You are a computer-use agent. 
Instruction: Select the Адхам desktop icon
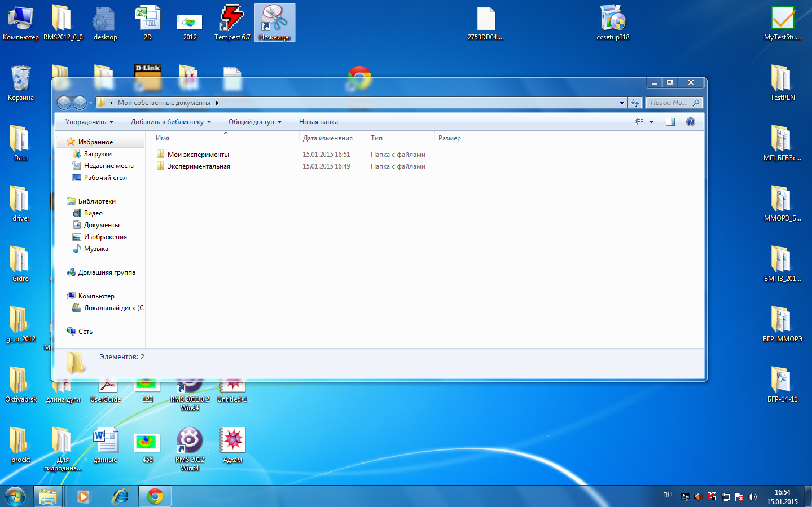point(232,446)
